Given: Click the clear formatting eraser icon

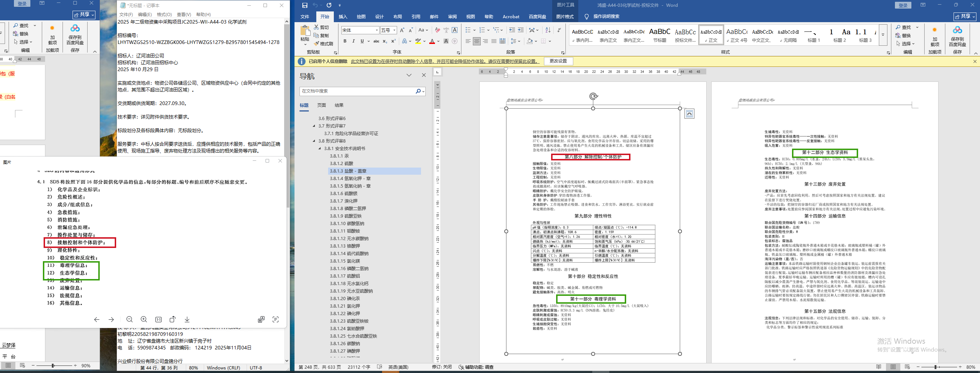Looking at the screenshot, I should coord(437,30).
